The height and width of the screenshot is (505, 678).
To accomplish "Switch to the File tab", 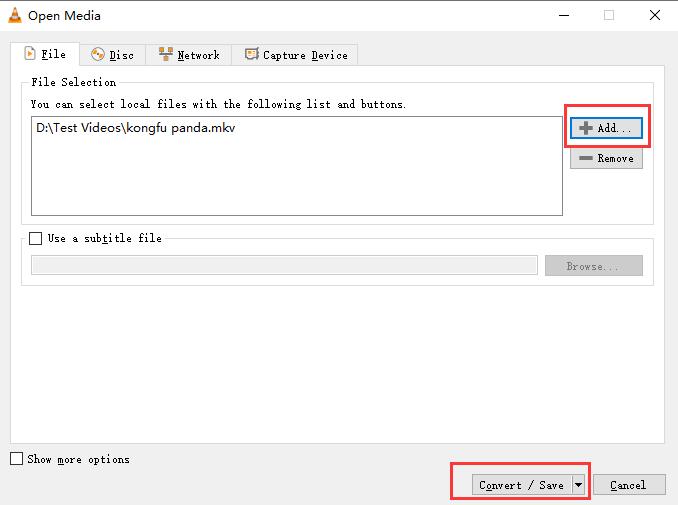I will 45,54.
